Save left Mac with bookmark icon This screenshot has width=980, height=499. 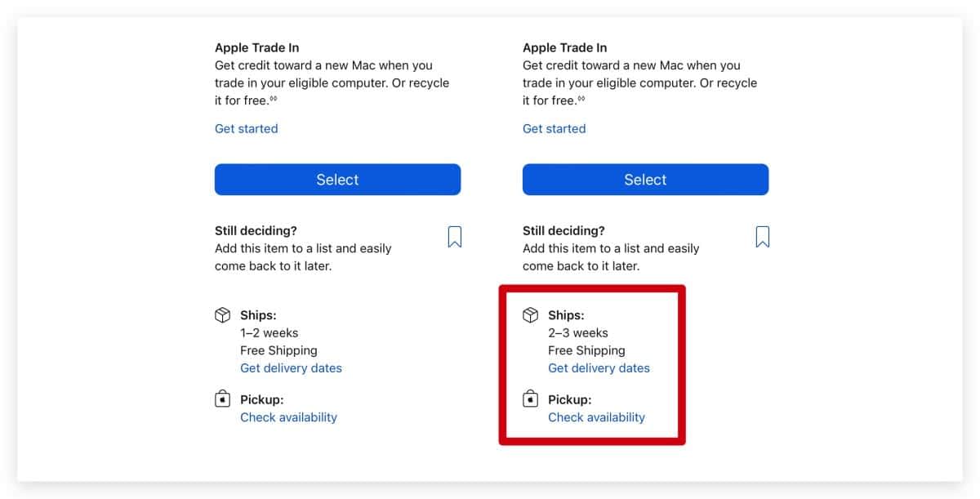(x=455, y=237)
